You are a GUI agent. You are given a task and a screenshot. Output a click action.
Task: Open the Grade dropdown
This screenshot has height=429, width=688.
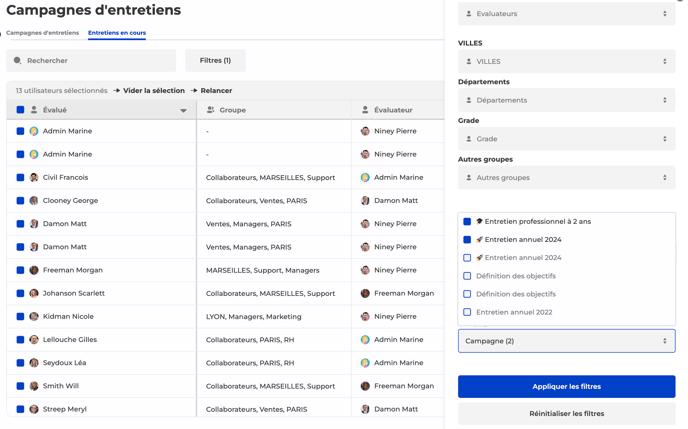point(566,139)
